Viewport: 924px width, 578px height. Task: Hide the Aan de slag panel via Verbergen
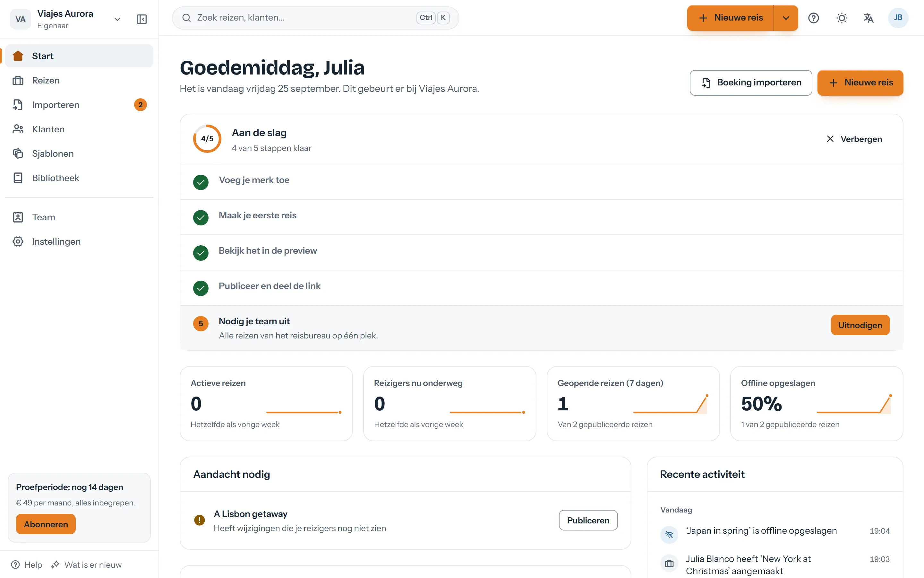tap(854, 139)
